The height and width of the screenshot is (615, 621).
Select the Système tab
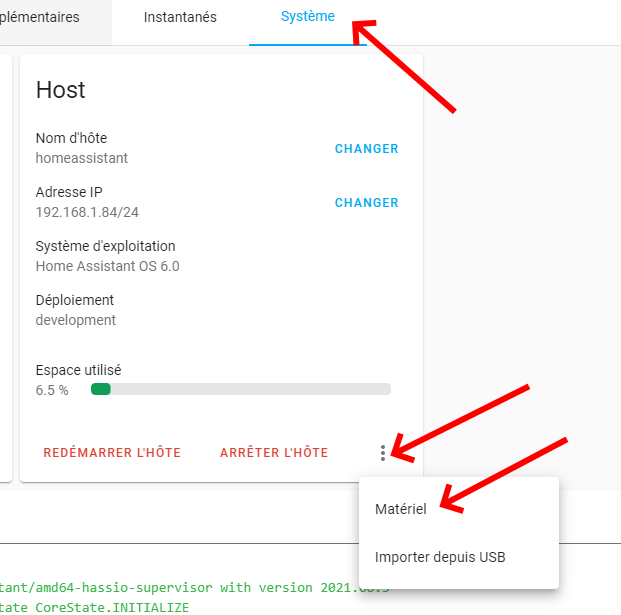(x=307, y=17)
